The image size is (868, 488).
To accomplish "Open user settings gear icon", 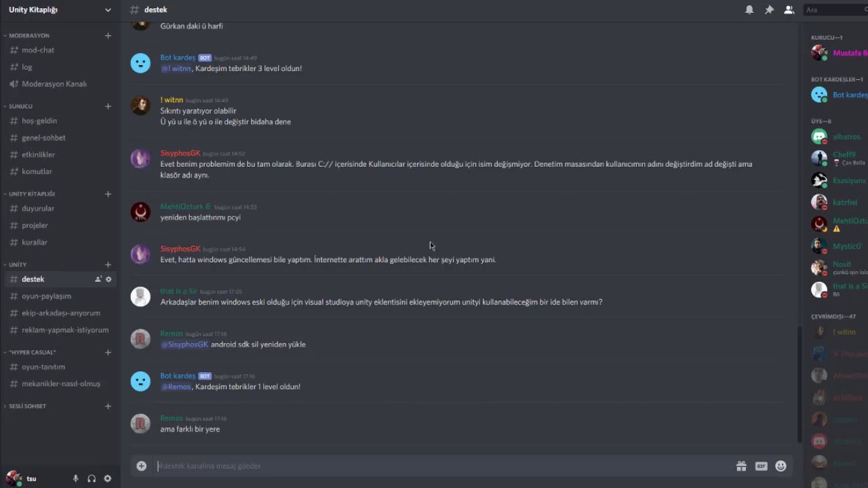I will pyautogui.click(x=107, y=479).
